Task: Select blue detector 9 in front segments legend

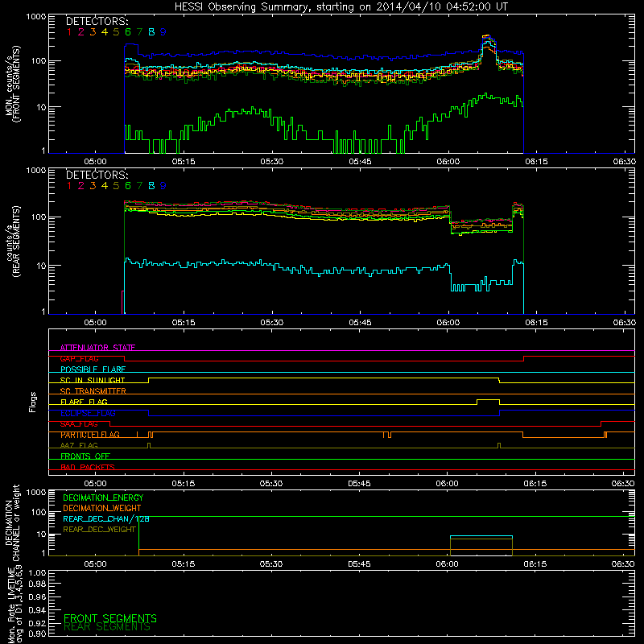Action: (163, 32)
